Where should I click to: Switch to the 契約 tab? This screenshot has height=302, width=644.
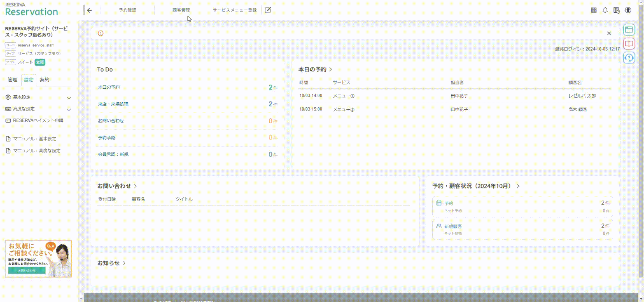pos(44,80)
